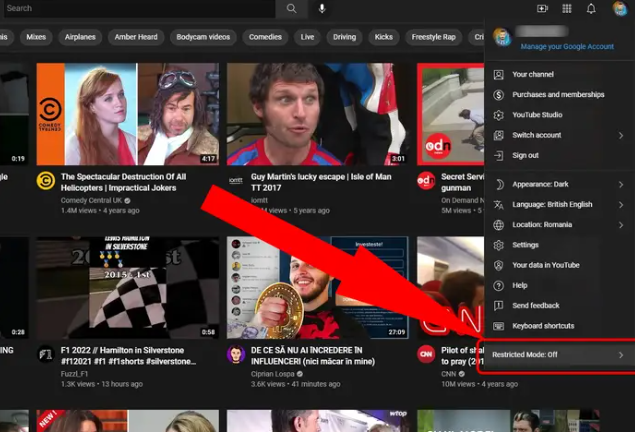Viewport: 635px width, 432px height.
Task: Click the Send feedback icon
Action: pos(499,306)
